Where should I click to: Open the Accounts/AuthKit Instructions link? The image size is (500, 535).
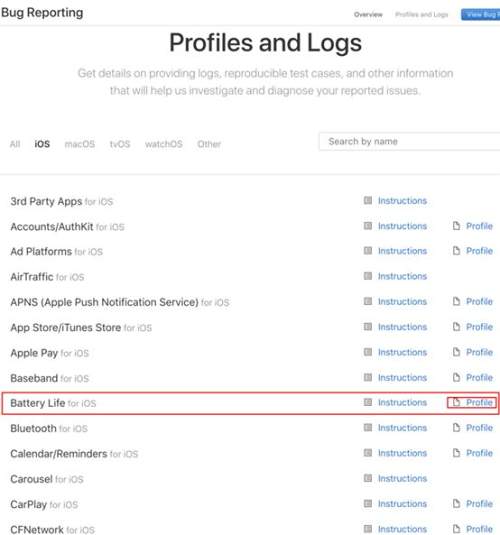coord(402,226)
